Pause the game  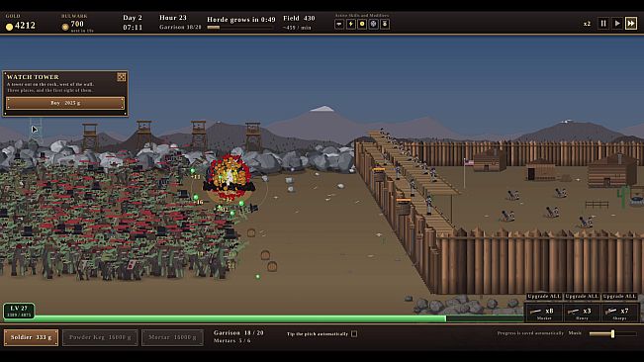(x=603, y=24)
